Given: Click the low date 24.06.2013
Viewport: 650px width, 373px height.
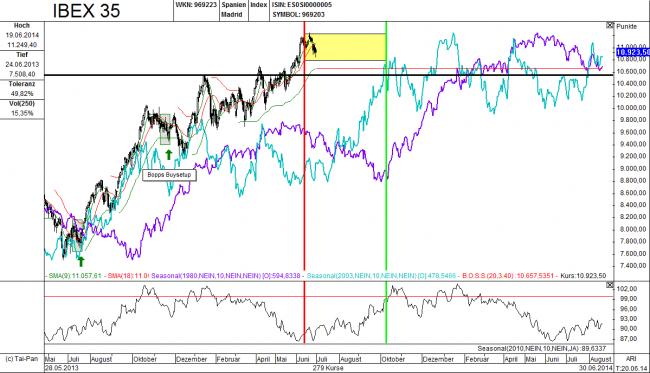Looking at the screenshot, I should 22,64.
